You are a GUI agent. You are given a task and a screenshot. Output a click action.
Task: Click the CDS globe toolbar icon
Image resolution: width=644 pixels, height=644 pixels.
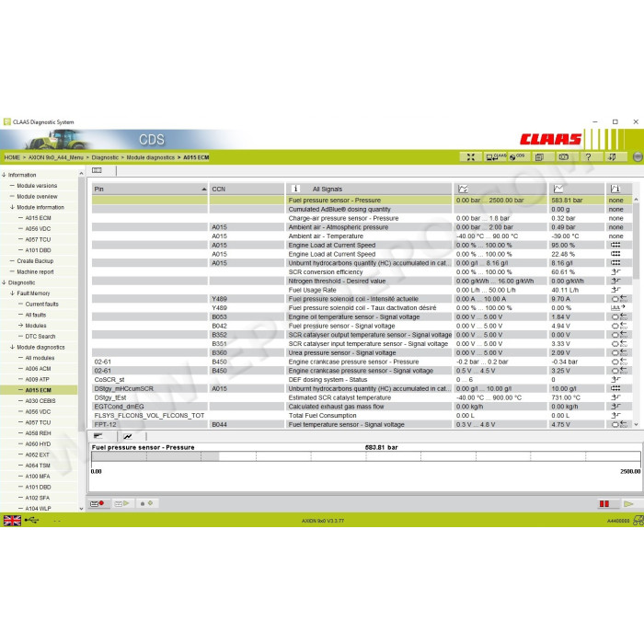pyautogui.click(x=517, y=157)
